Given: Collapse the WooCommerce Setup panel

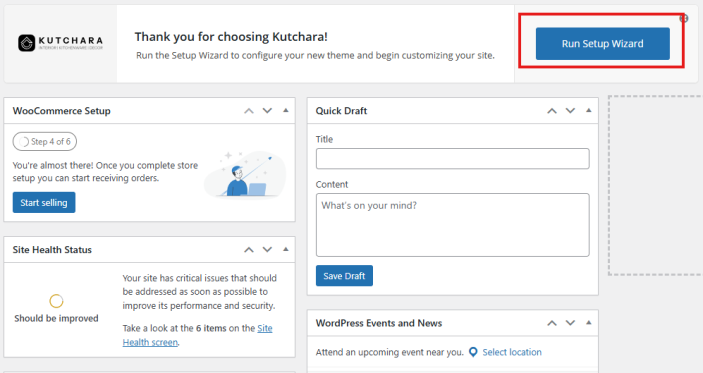Looking at the screenshot, I should click(x=286, y=110).
